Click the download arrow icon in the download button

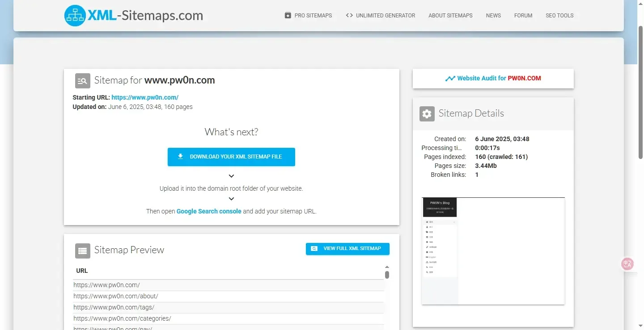(x=181, y=156)
